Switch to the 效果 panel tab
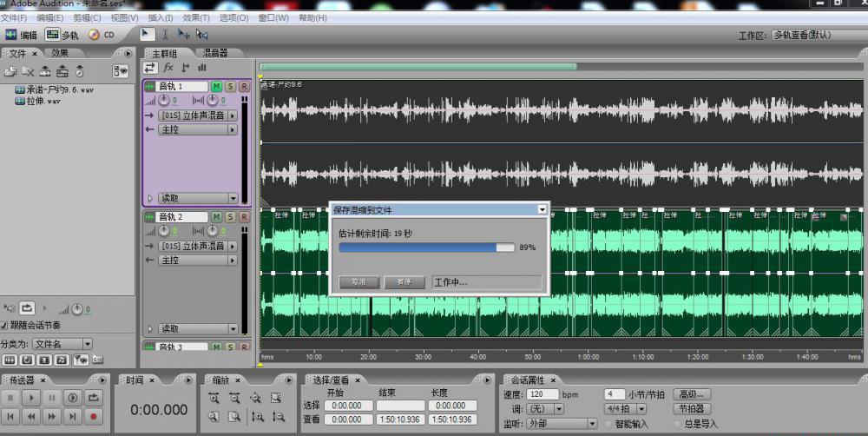 click(x=60, y=53)
